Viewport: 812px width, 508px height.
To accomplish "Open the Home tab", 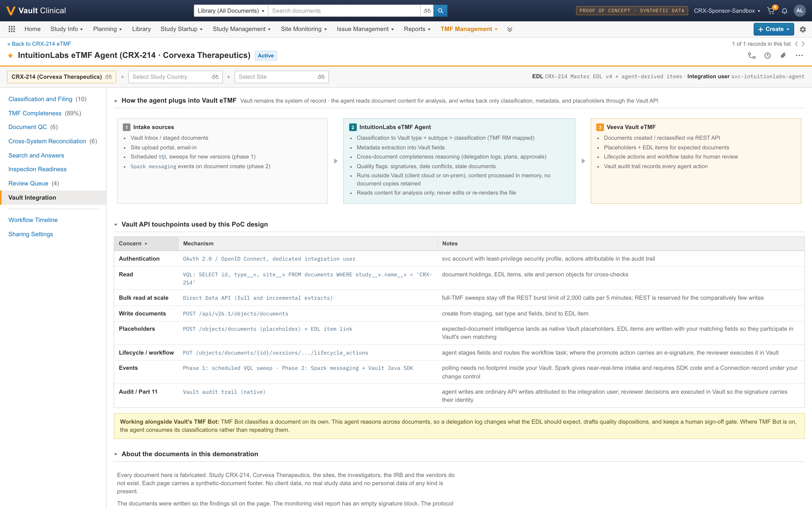I will pos(32,29).
